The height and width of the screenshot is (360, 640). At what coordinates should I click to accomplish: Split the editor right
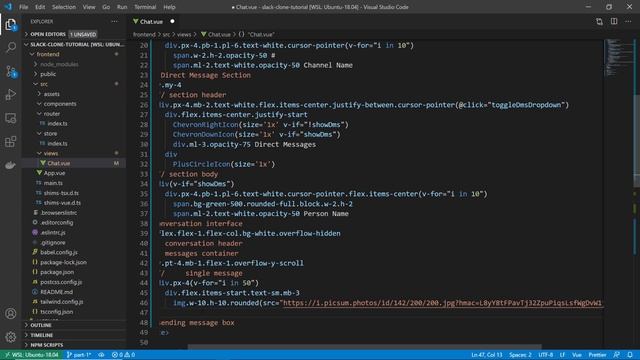tap(614, 22)
